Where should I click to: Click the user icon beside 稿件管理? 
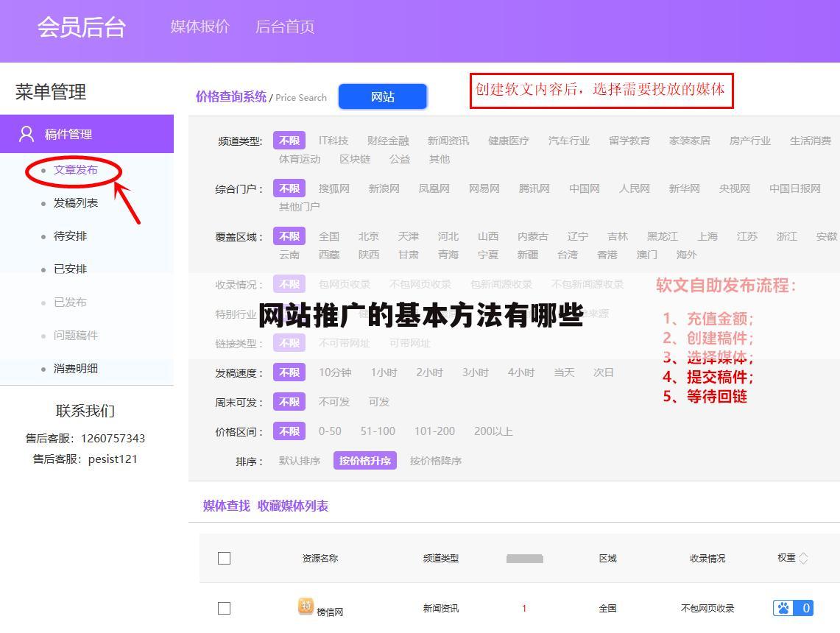point(27,134)
